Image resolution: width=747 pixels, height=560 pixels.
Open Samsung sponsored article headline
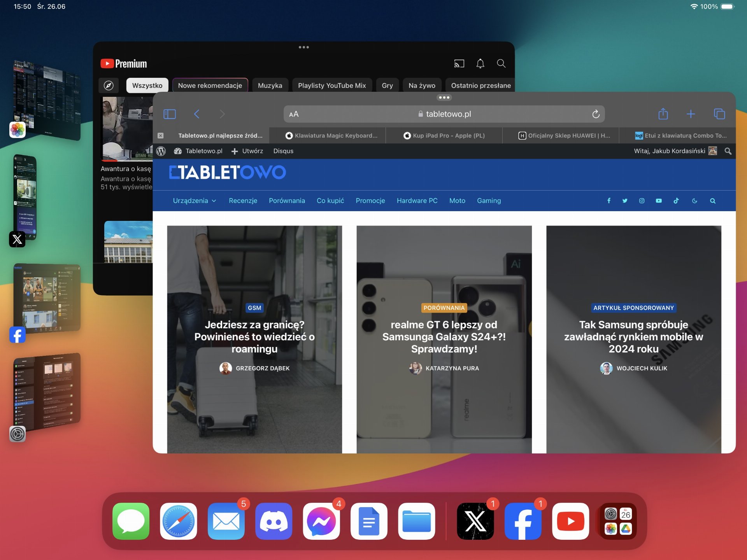click(x=633, y=337)
